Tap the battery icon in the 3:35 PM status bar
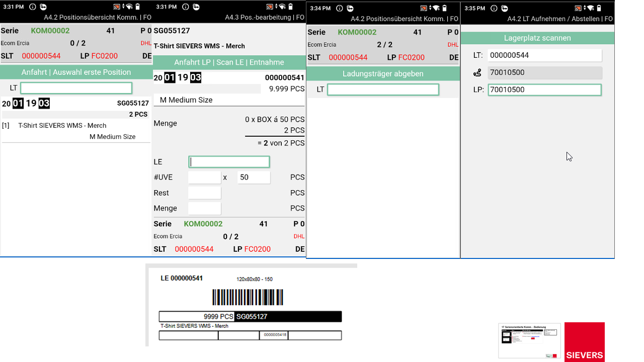The width and height of the screenshot is (644, 362). (599, 8)
